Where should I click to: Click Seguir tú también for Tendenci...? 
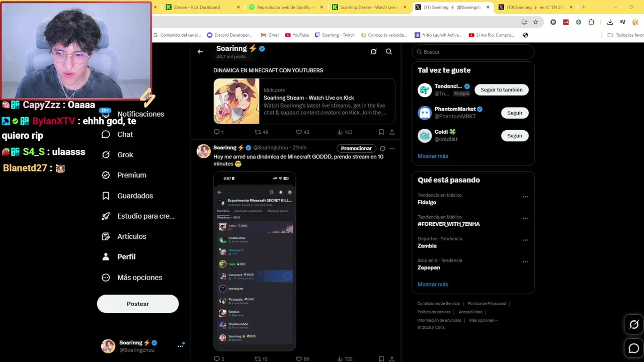pos(501,89)
